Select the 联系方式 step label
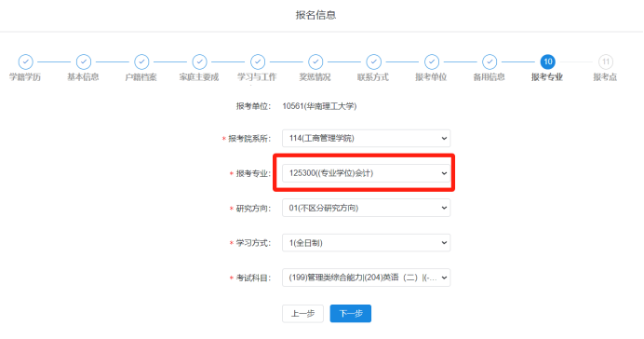The image size is (644, 339). point(373,77)
